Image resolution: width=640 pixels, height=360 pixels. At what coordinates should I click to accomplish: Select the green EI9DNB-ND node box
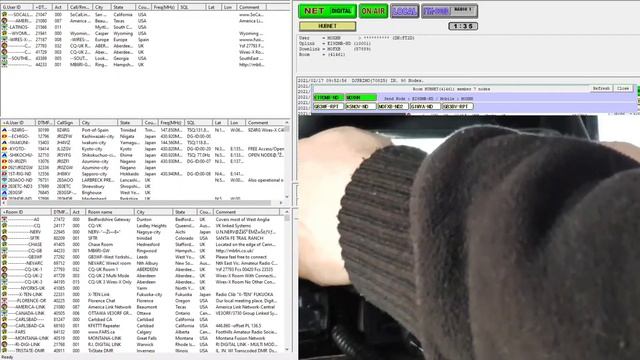click(328, 98)
